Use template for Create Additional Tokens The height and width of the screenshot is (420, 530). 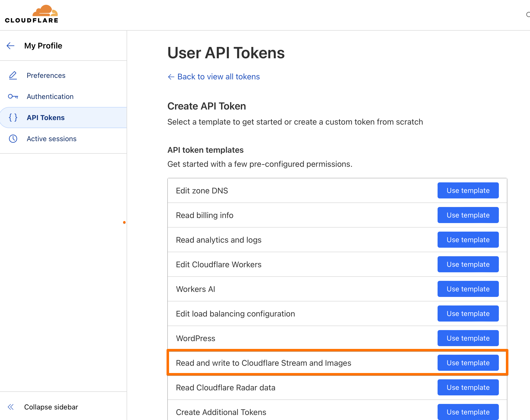468,412
